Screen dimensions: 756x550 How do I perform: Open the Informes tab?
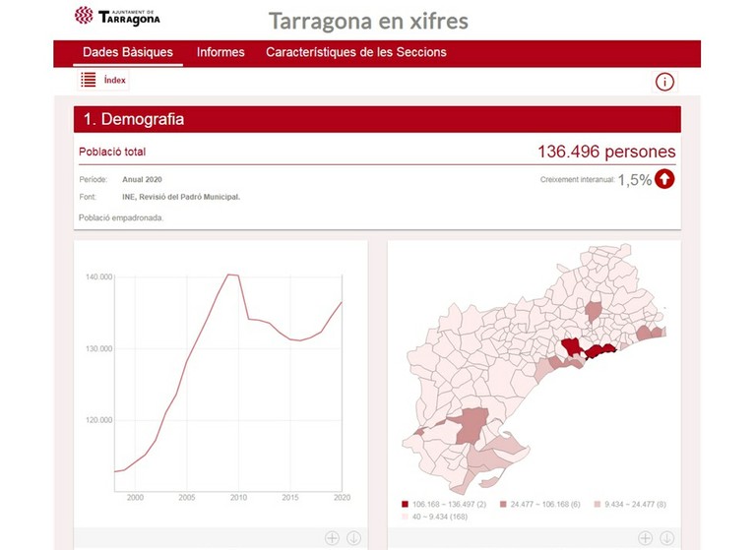(220, 52)
